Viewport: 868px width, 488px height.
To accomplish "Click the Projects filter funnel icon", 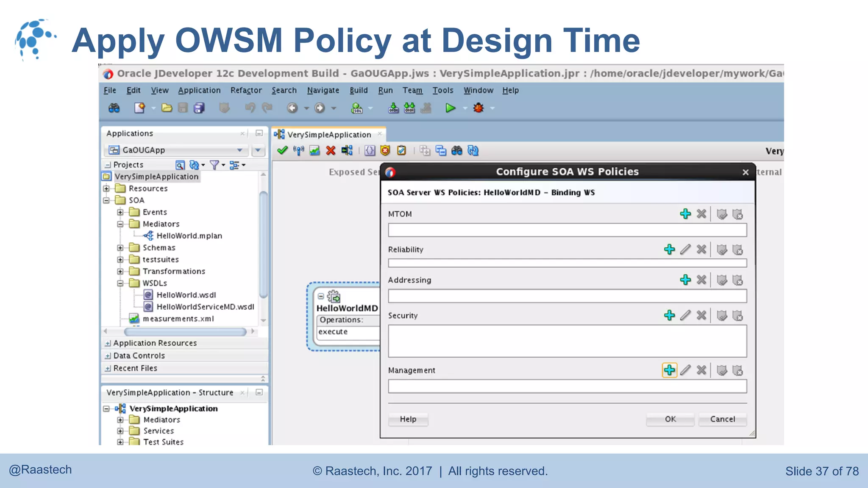I will (214, 165).
